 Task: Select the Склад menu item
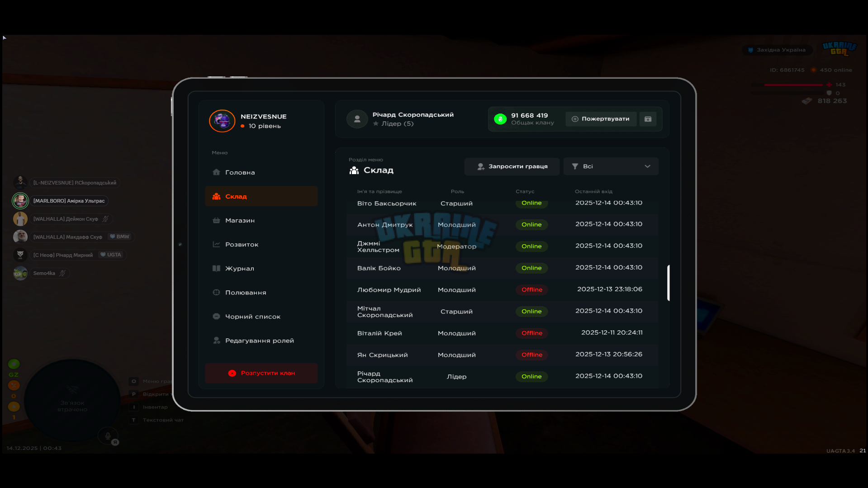pos(261,196)
